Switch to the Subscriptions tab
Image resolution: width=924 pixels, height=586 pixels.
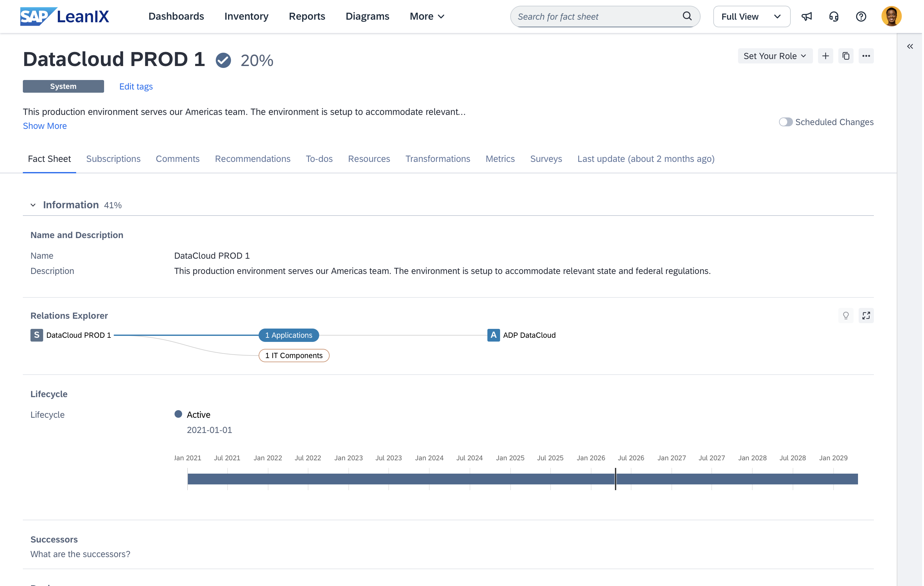click(x=113, y=159)
